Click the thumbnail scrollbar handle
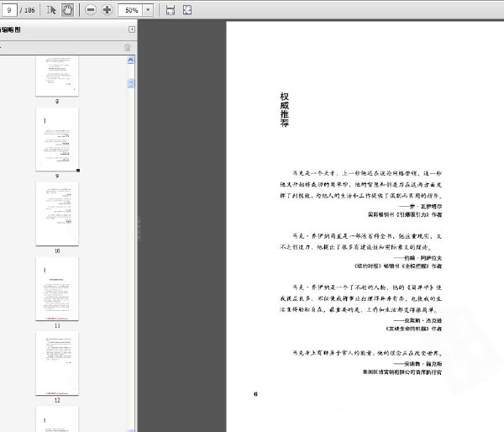Screen dimensions: 504x432 (x=130, y=83)
